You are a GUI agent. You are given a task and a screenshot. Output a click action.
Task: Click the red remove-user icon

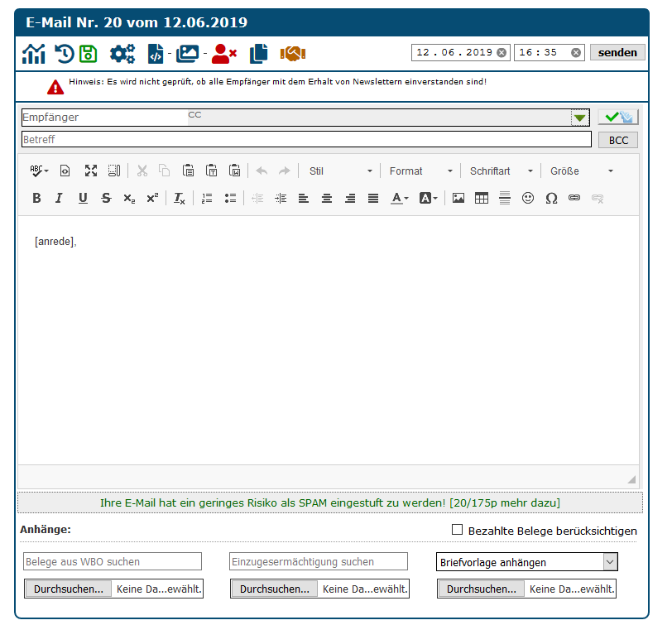point(223,54)
